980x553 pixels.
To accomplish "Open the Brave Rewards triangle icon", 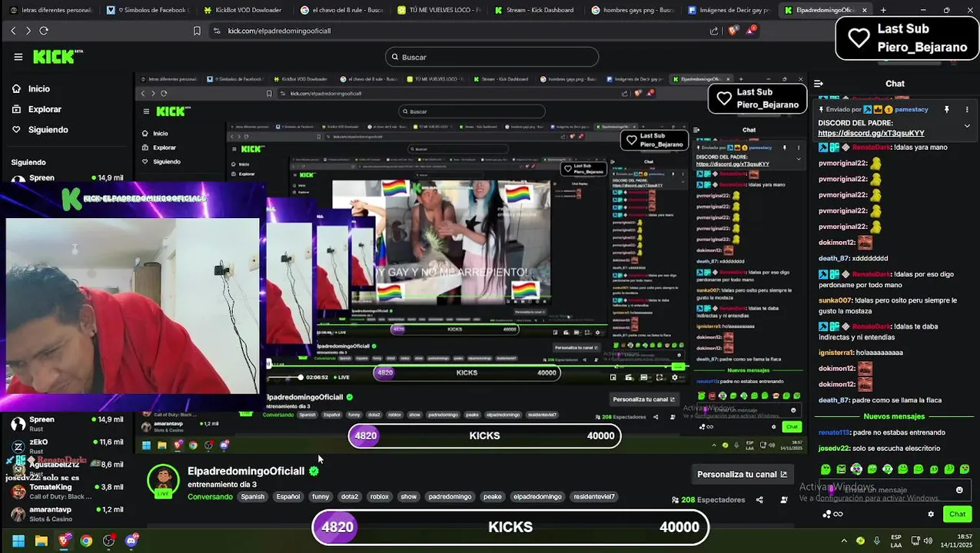I will click(752, 30).
